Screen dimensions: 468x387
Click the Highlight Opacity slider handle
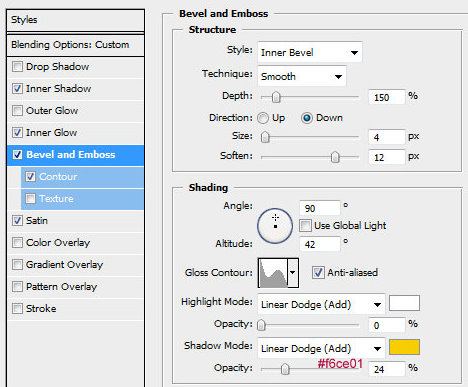[x=262, y=325]
